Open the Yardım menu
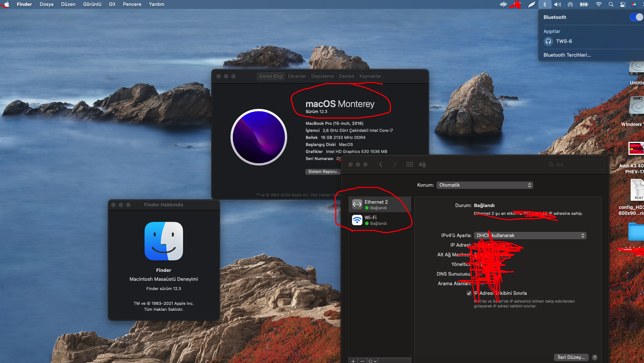Screen dimensions: 644x363 [x=157, y=4]
